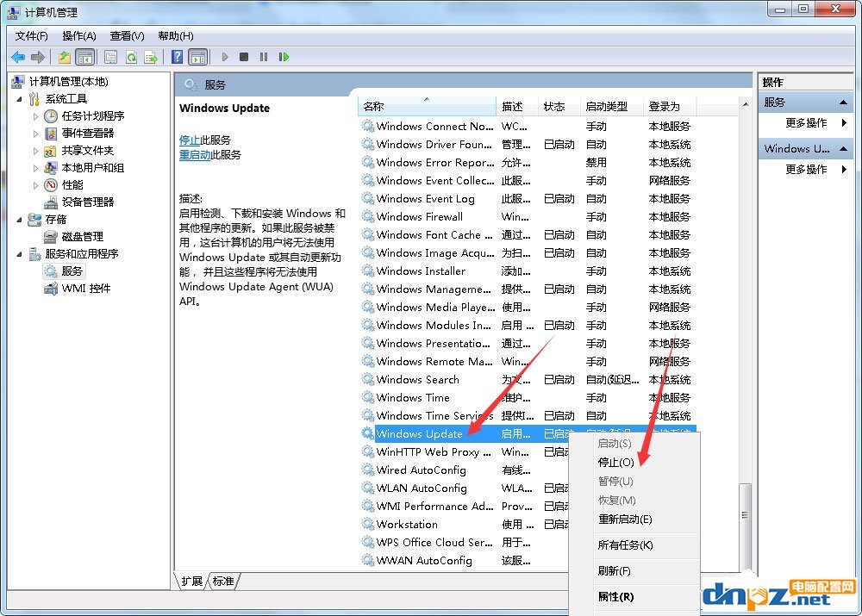Expand the 性能 node
The image size is (862, 616).
(x=35, y=185)
